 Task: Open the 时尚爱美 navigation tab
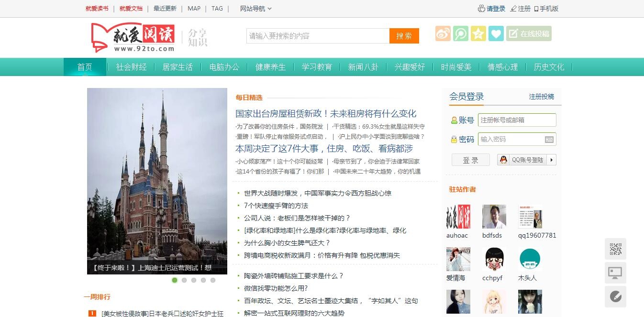[456, 67]
